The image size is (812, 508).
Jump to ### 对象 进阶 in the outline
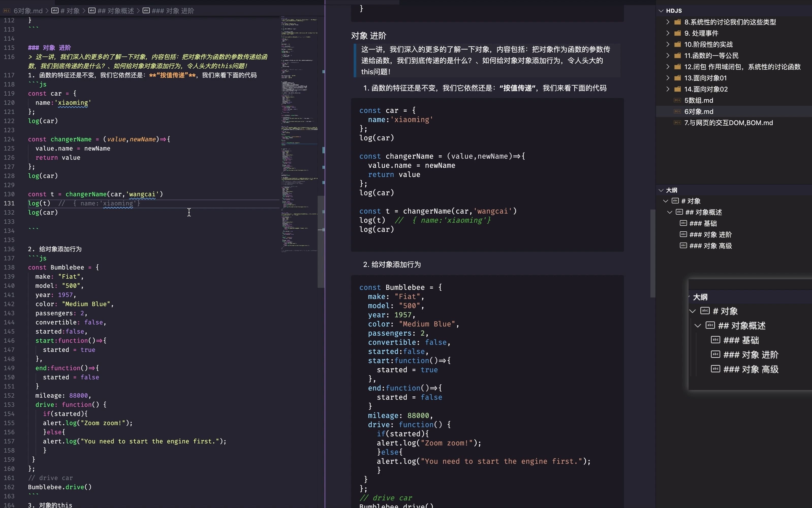pyautogui.click(x=711, y=234)
